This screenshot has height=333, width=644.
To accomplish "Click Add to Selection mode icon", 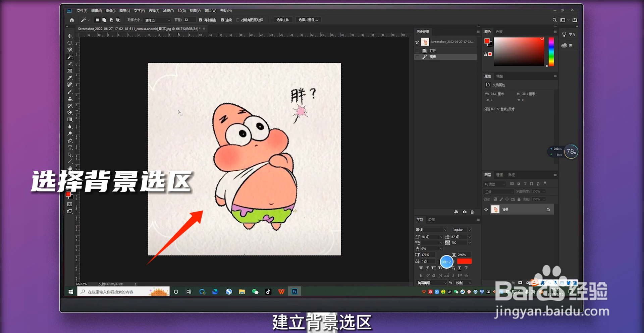I will [x=104, y=20].
